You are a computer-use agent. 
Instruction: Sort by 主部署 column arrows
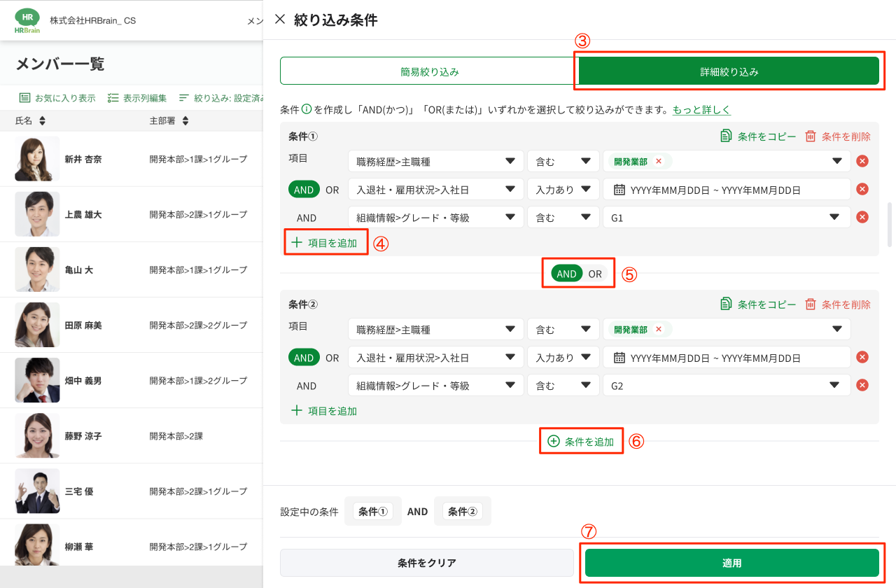[x=185, y=121]
